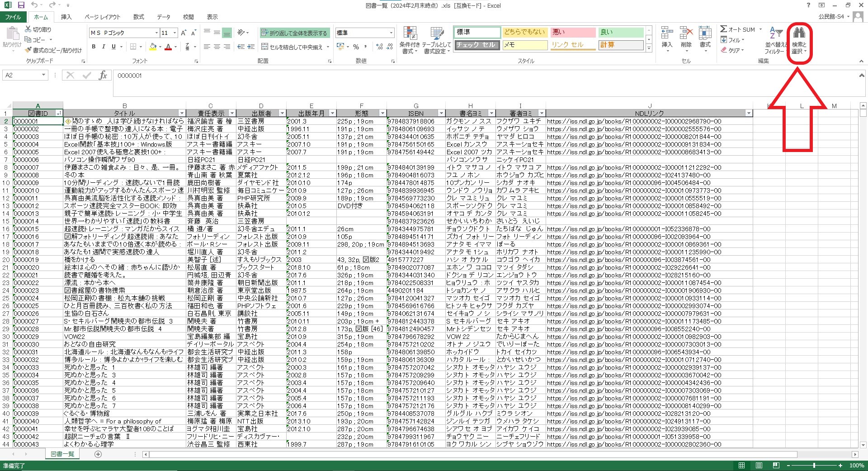
Task: Apply yellow fill color bucket icon
Action: coord(153,47)
